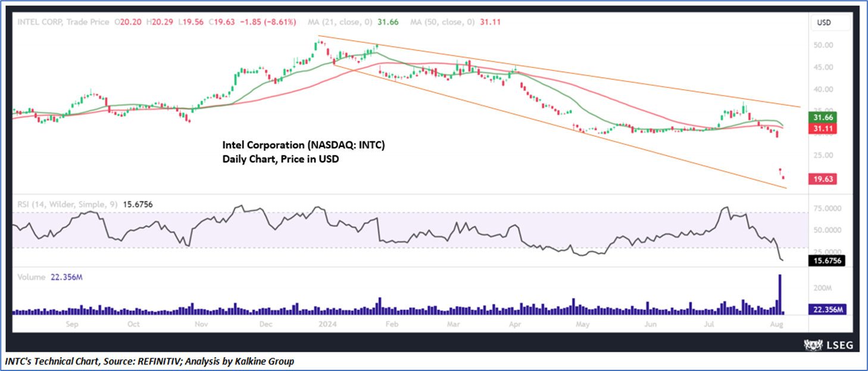
Task: Click the Daily Chart, Price in USD annotation
Action: pos(280,159)
